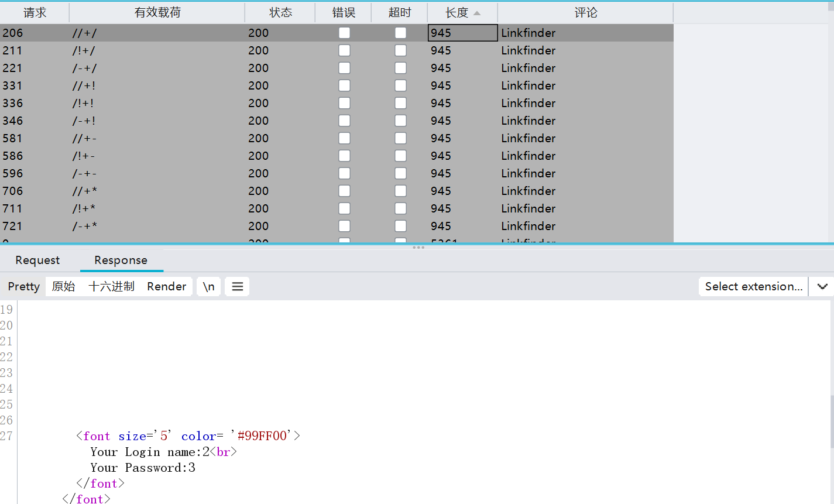Switch to the Response tab
Image resolution: width=834 pixels, height=504 pixels.
point(121,260)
